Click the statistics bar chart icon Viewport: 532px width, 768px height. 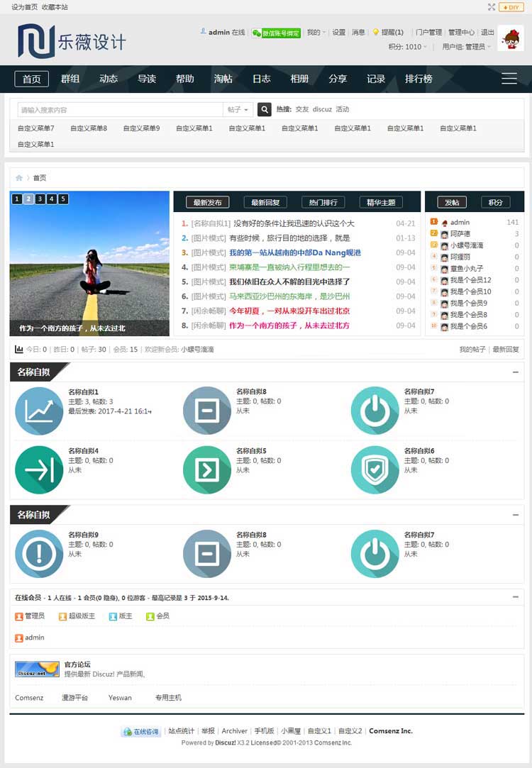pos(19,349)
